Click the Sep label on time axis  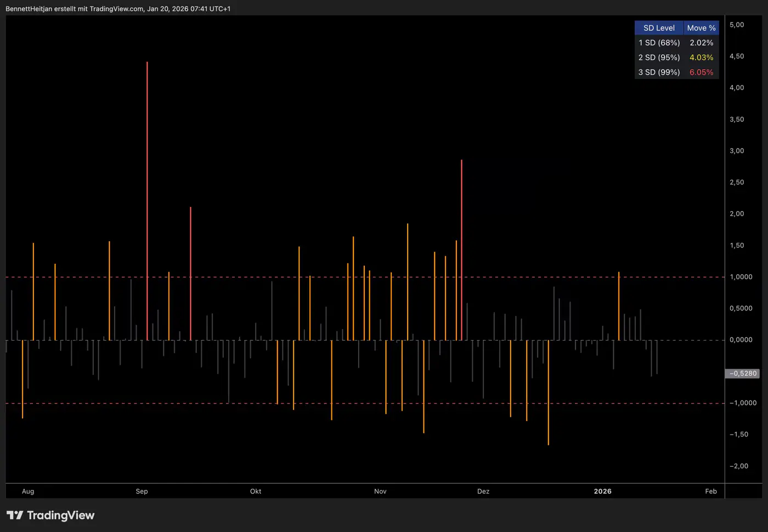pyautogui.click(x=142, y=491)
